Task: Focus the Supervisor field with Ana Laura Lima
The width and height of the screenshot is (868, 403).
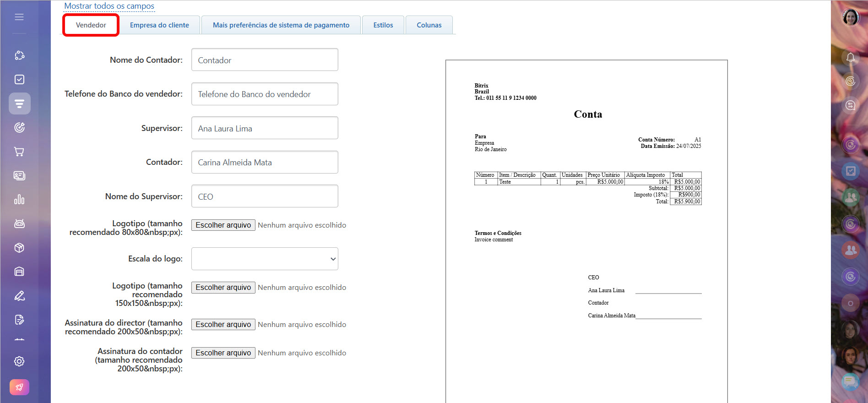Action: tap(265, 128)
